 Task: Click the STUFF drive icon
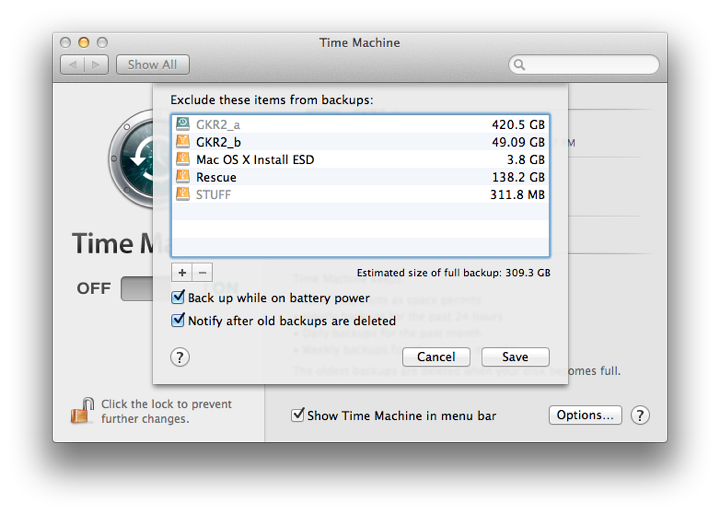point(183,194)
